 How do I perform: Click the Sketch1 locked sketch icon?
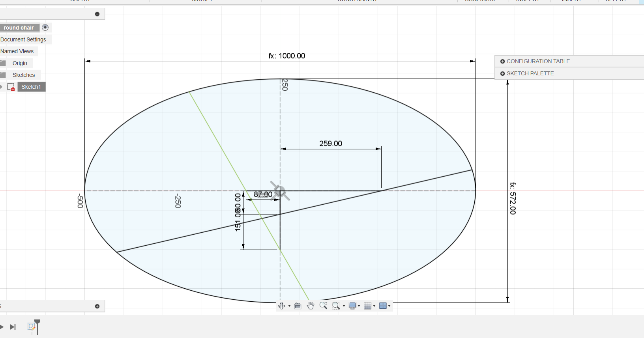click(11, 87)
